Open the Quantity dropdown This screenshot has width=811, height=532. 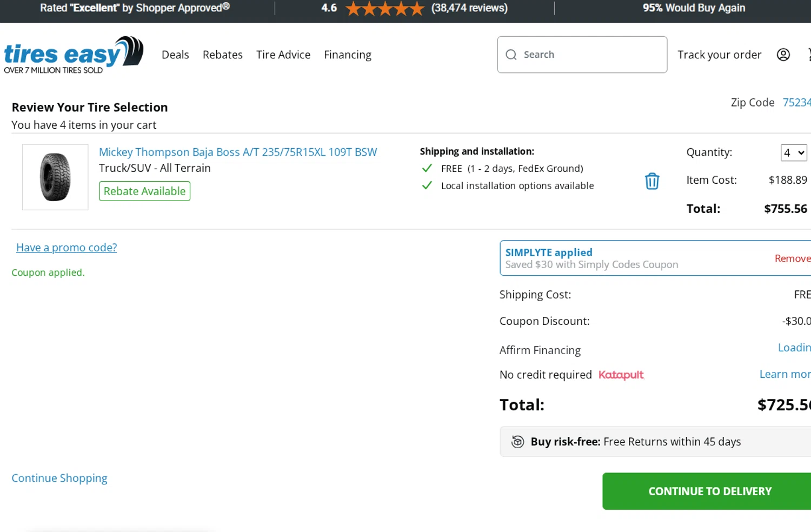pos(793,152)
